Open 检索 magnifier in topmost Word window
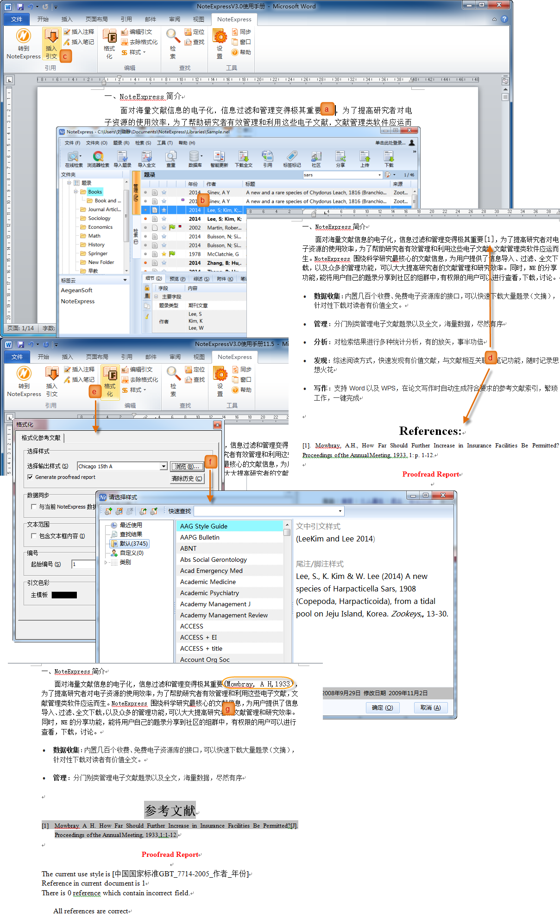Image resolution: width=560 pixels, height=924 pixels. 173,35
